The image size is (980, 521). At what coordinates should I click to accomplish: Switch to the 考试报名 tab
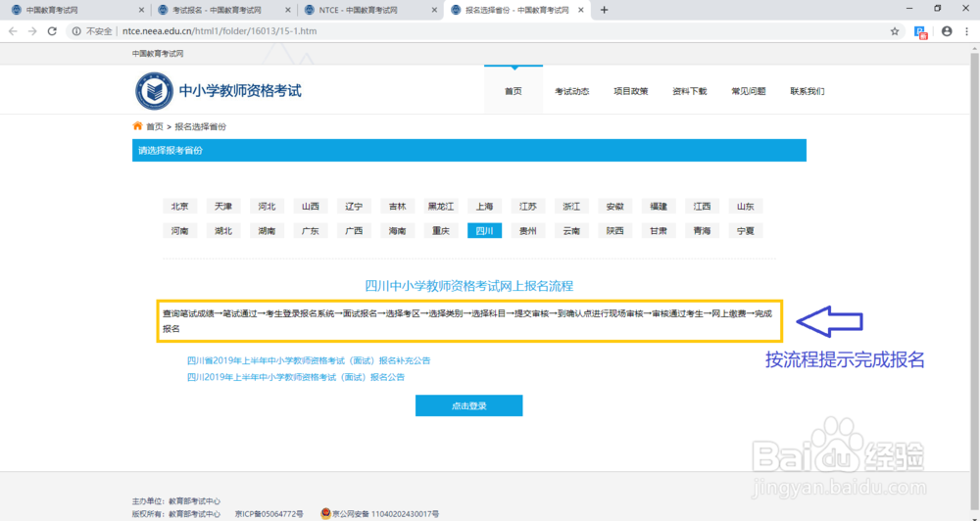point(223,10)
